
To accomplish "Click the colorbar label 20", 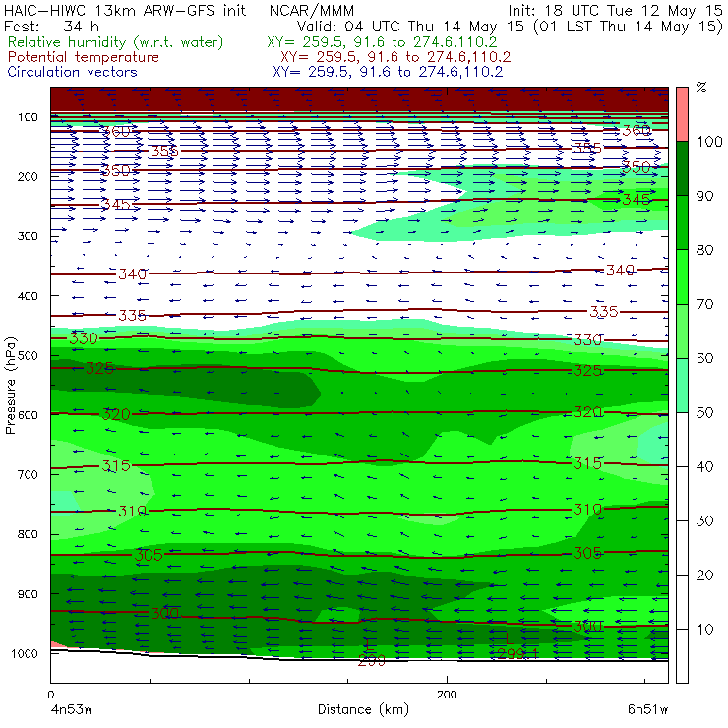I will coord(704,576).
